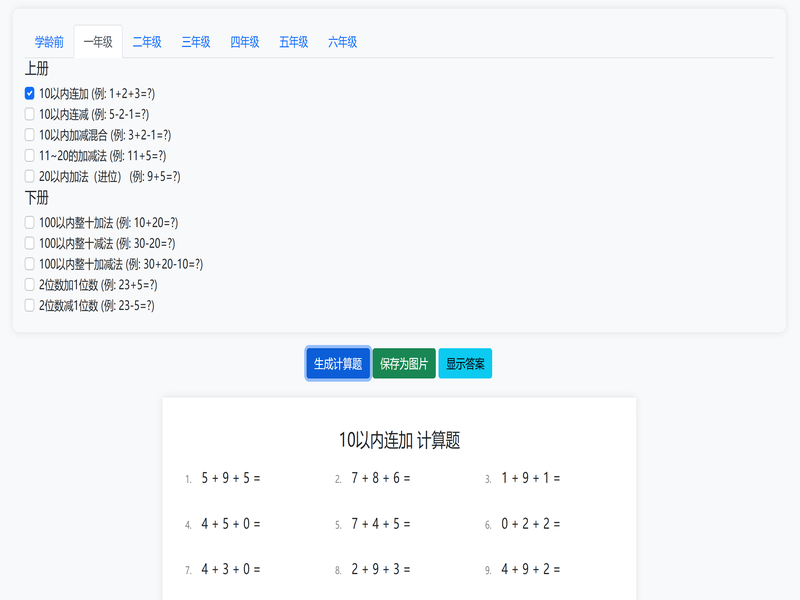The width and height of the screenshot is (800, 600).
Task: Open the 三年级 tab
Action: [196, 42]
